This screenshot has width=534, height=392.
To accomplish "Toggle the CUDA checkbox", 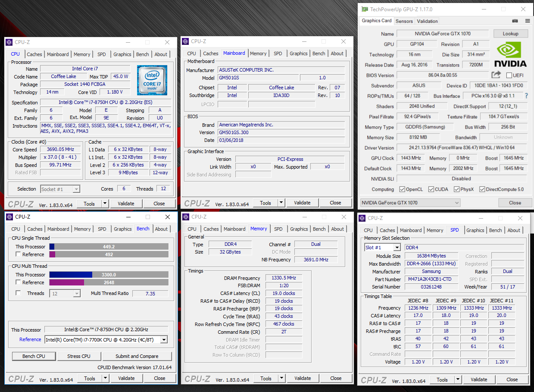I will tap(431, 189).
